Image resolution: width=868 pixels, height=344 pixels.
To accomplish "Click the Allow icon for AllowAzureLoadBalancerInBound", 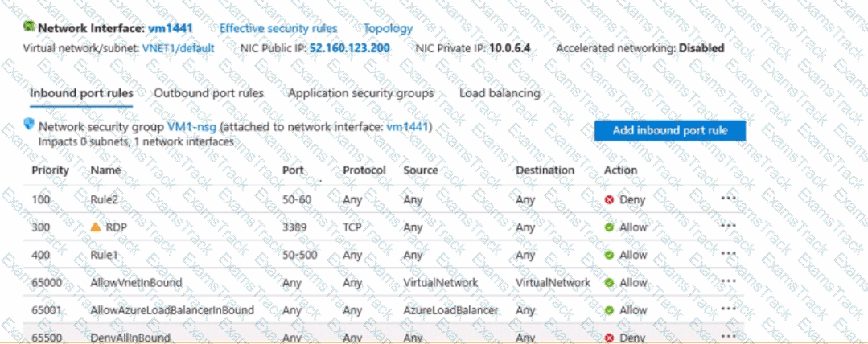I will [x=609, y=310].
